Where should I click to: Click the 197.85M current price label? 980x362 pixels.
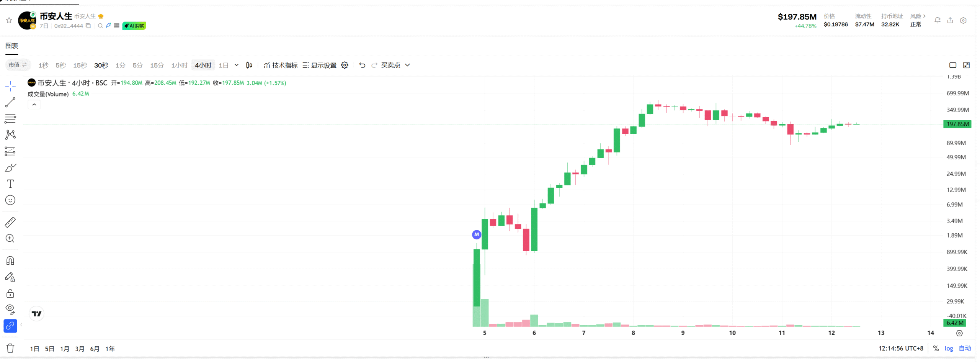tap(957, 124)
